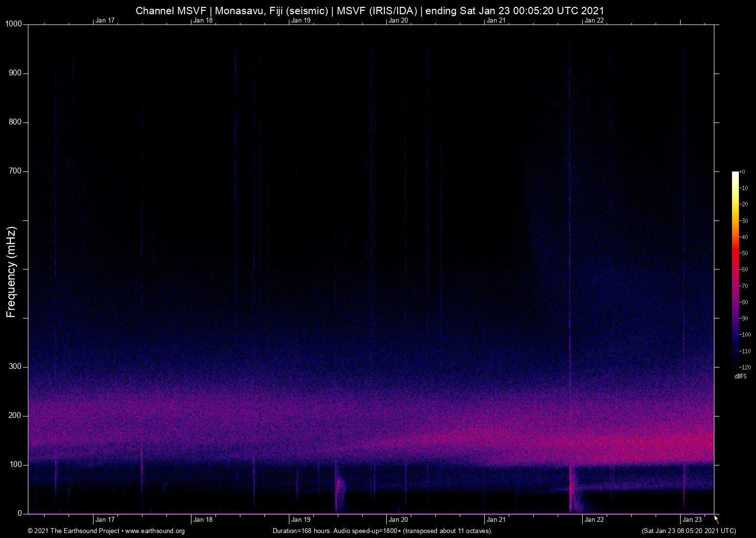Click Jan 17 label on top axis
Screen dimensions: 756x538
[x=105, y=20]
